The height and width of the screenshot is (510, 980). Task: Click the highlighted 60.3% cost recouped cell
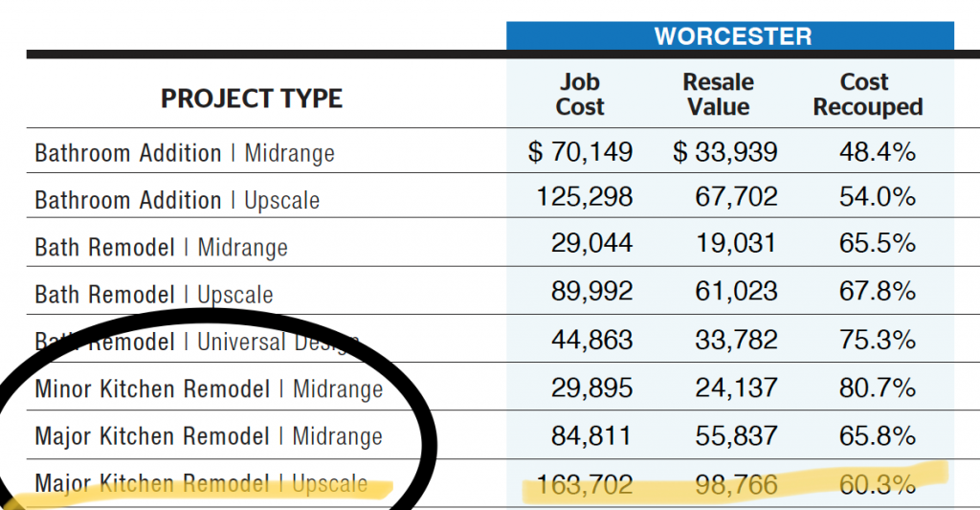click(x=878, y=485)
